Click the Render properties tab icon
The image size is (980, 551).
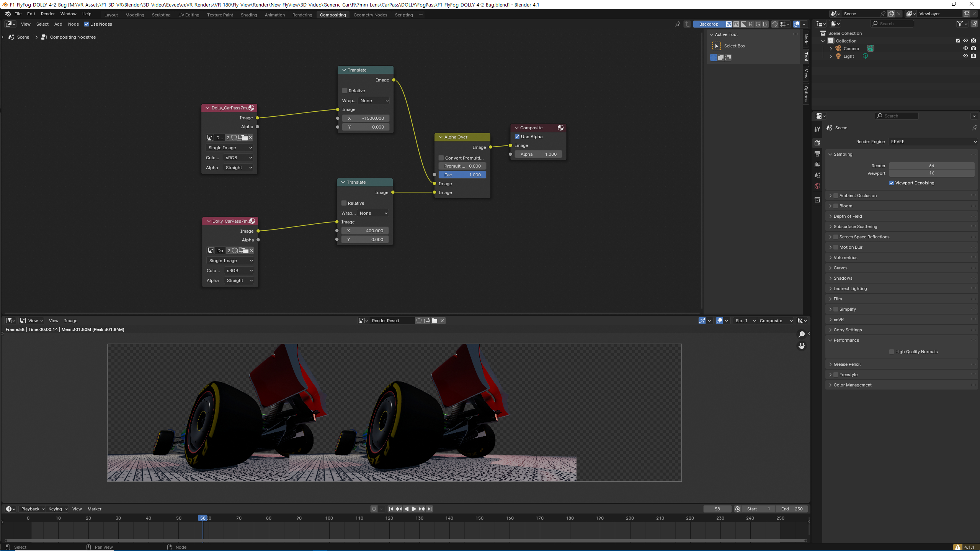[x=817, y=143]
